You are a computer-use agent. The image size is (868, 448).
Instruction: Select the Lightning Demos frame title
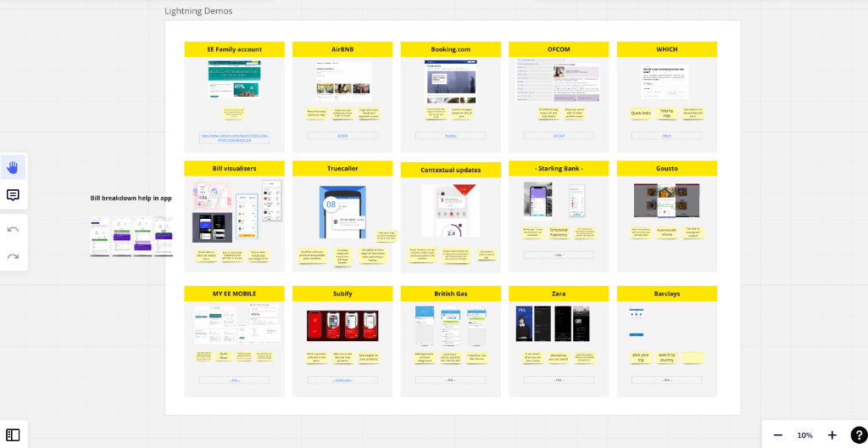click(198, 11)
